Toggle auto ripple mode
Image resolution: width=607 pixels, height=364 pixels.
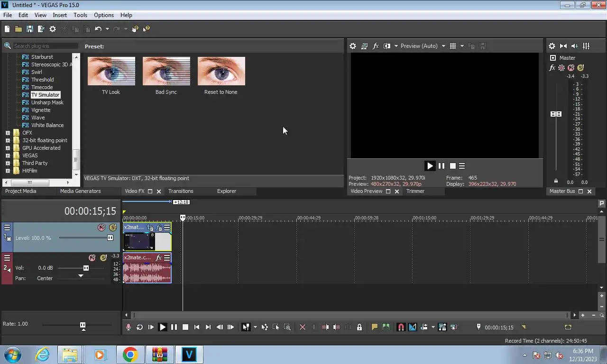pos(423,327)
